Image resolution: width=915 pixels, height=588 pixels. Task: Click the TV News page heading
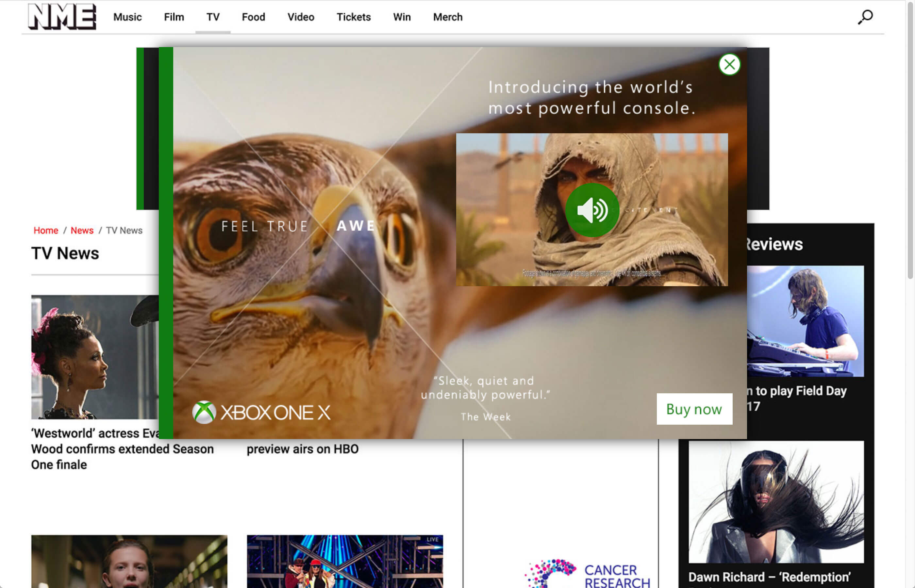(65, 253)
